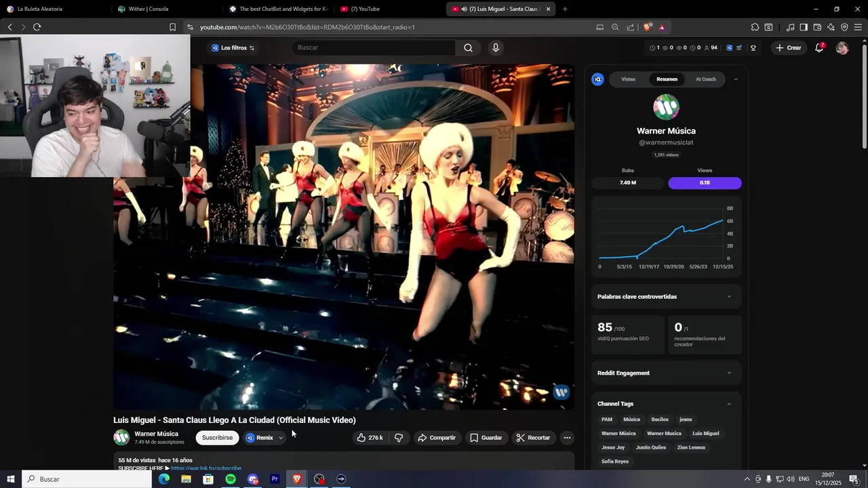Open more actions three-dot menu under video
The width and height of the screenshot is (868, 488).
click(x=567, y=438)
